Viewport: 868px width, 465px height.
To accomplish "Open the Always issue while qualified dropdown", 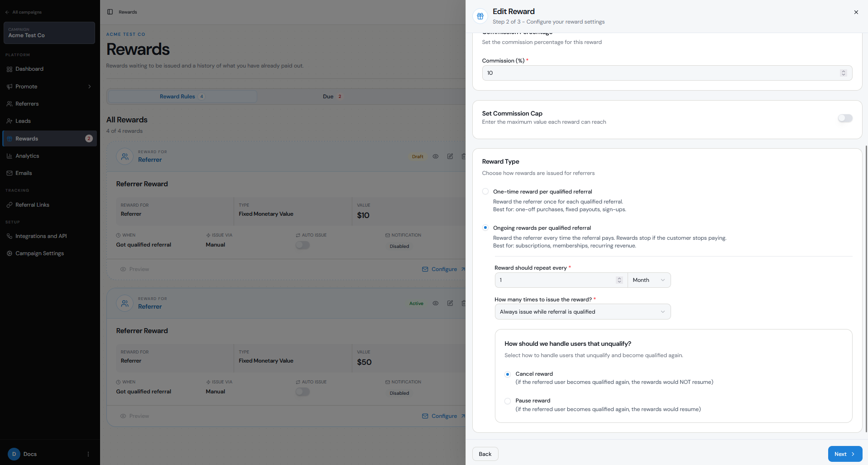I will (x=583, y=312).
